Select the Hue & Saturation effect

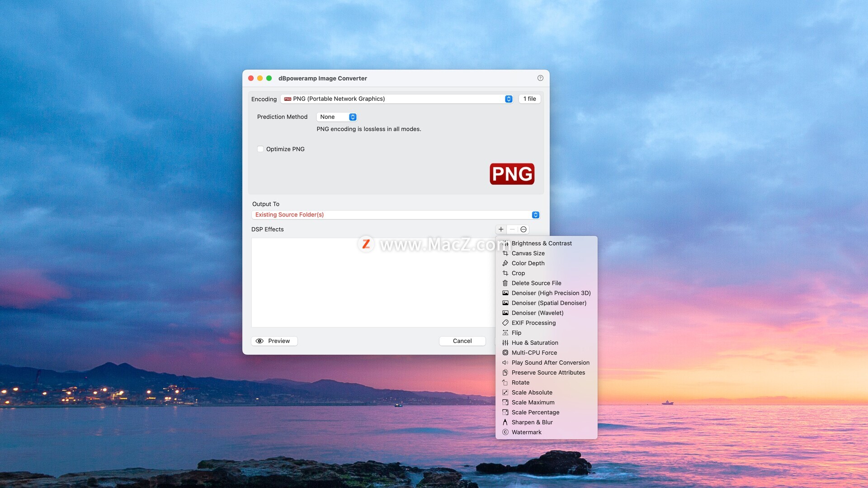pos(535,343)
